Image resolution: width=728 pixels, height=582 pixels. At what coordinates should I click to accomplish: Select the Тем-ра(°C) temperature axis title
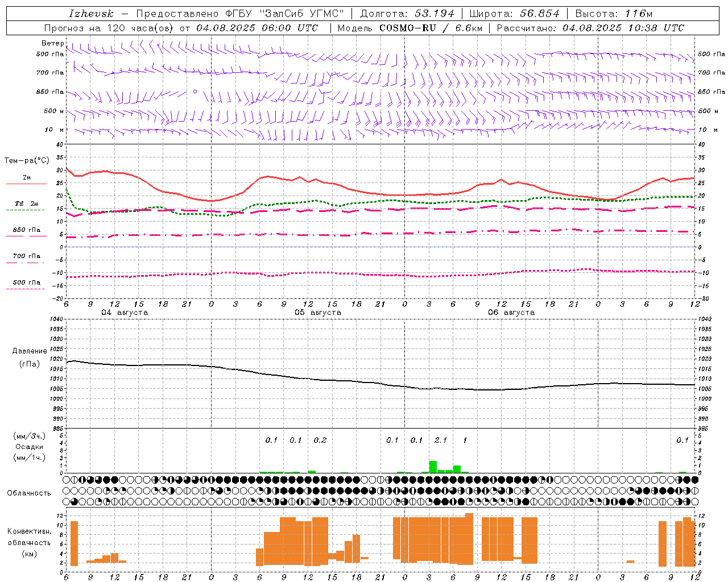[27, 161]
